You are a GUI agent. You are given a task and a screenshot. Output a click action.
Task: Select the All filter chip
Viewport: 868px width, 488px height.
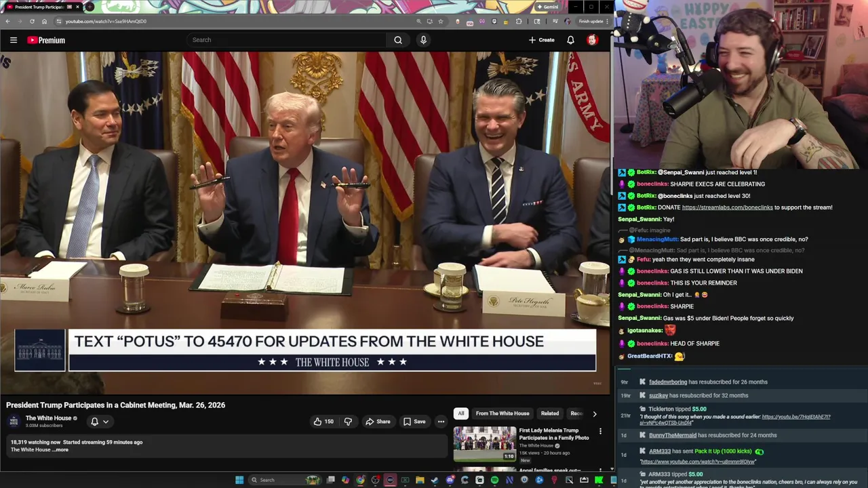[461, 413]
